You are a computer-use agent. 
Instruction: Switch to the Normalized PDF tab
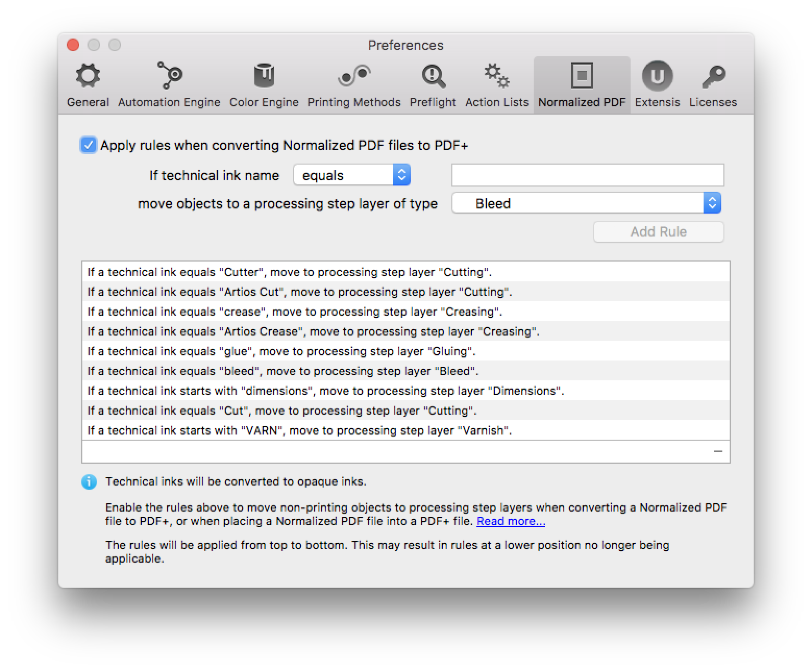[x=582, y=83]
